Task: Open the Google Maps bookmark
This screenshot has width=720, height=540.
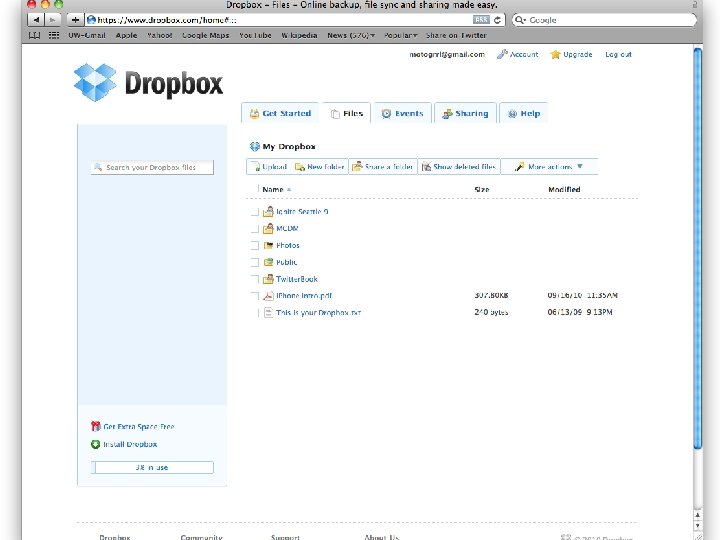Action: (x=205, y=35)
